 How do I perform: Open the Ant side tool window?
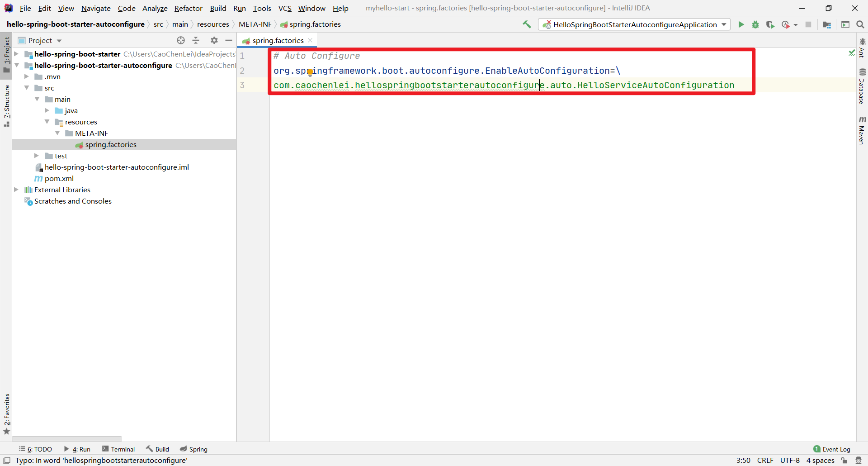(862, 48)
